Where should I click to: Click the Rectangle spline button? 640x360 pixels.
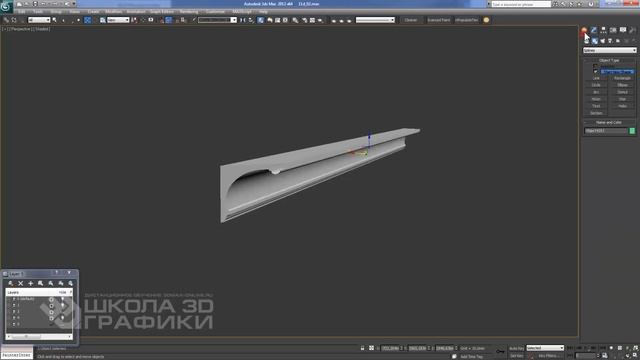tap(622, 78)
